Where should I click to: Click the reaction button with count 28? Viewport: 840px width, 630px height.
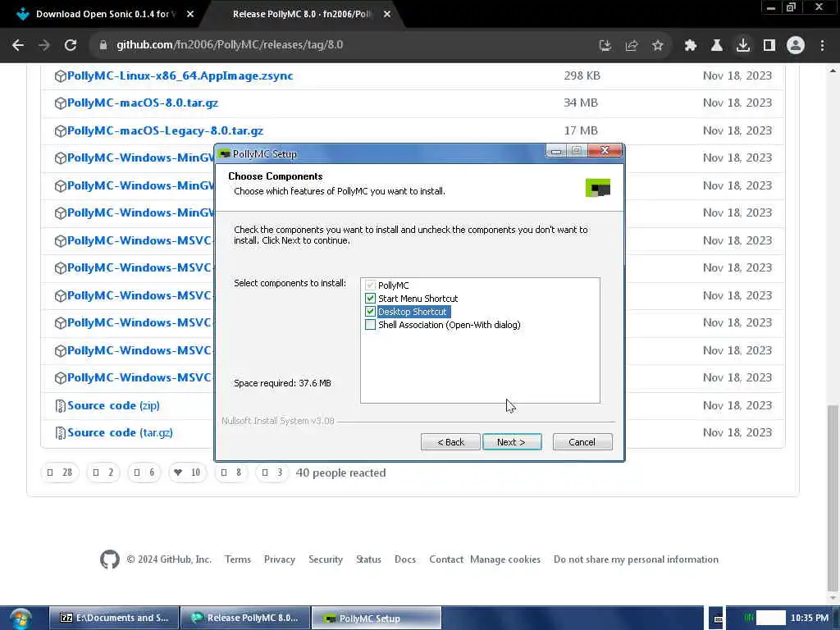[x=59, y=472]
